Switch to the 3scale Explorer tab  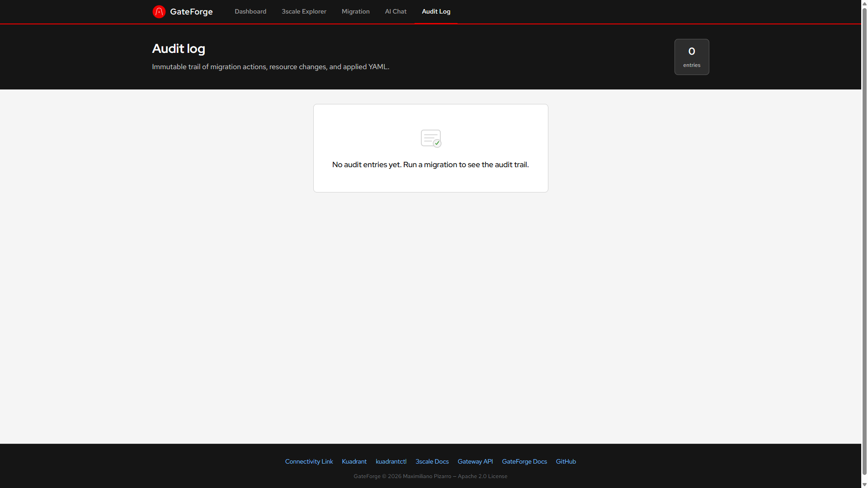point(304,12)
